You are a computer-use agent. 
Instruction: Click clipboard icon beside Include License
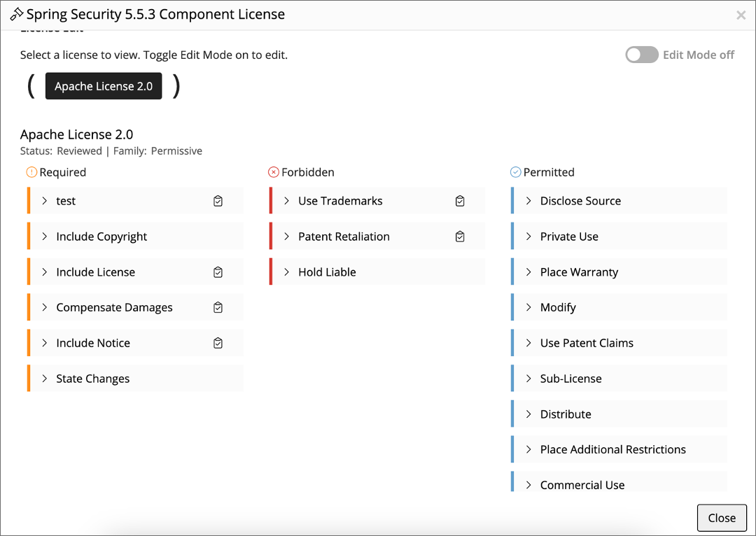[x=218, y=272]
